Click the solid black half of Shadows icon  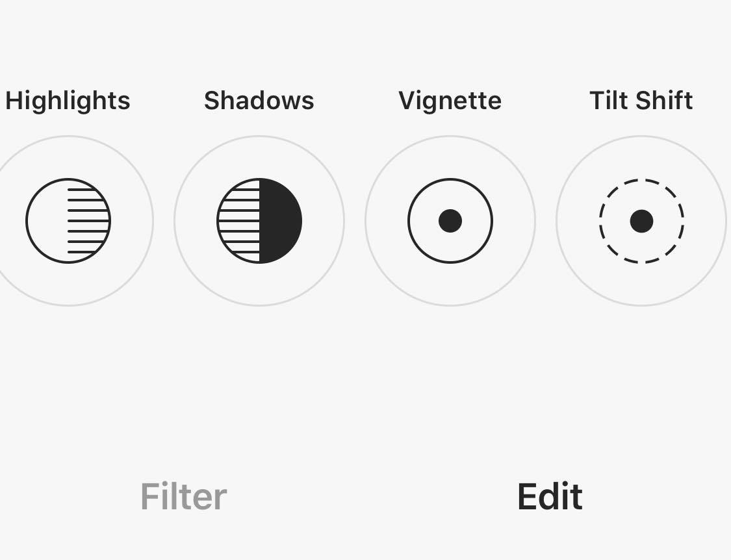[281, 221]
